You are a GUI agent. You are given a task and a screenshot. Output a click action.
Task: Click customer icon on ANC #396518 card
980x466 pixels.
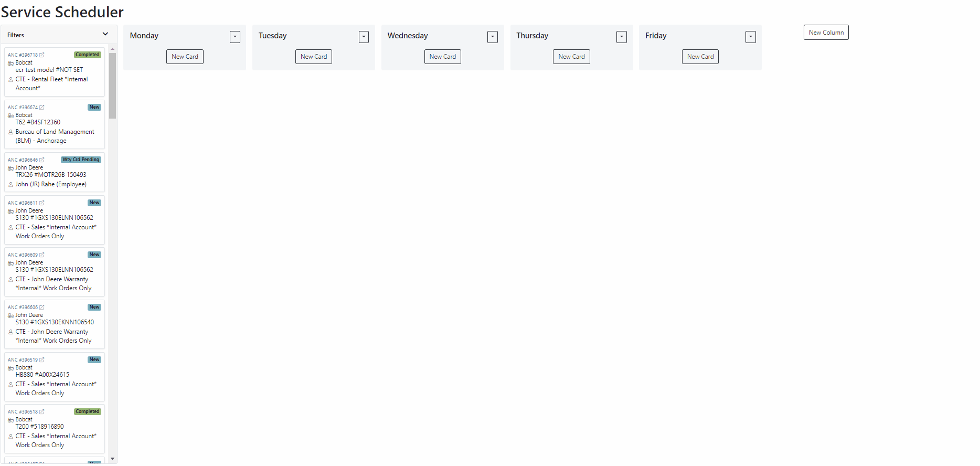(x=10, y=437)
